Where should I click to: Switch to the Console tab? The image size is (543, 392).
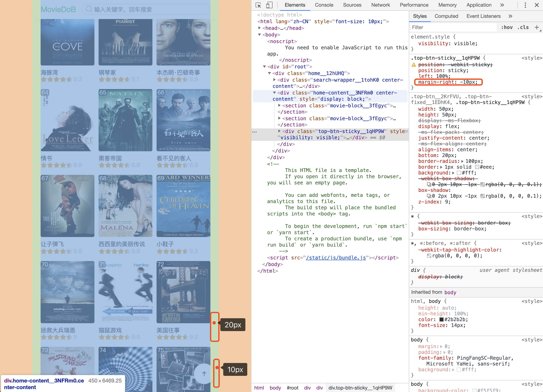[x=324, y=5]
